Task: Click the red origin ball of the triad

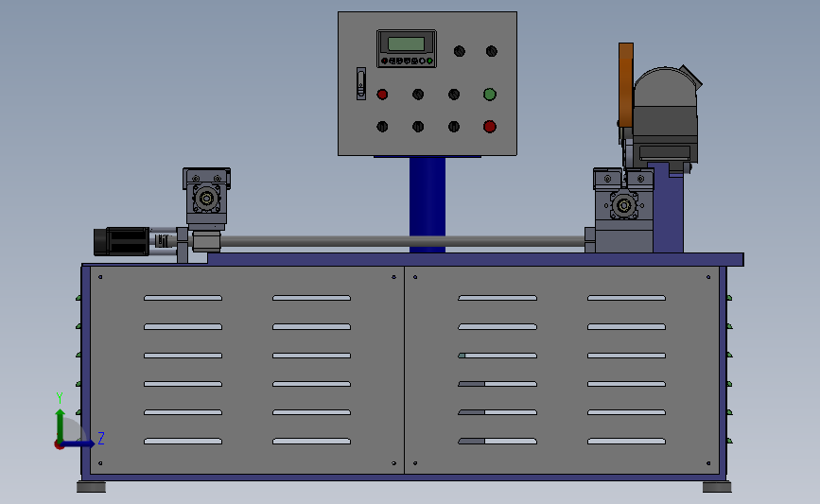Action: [x=59, y=444]
